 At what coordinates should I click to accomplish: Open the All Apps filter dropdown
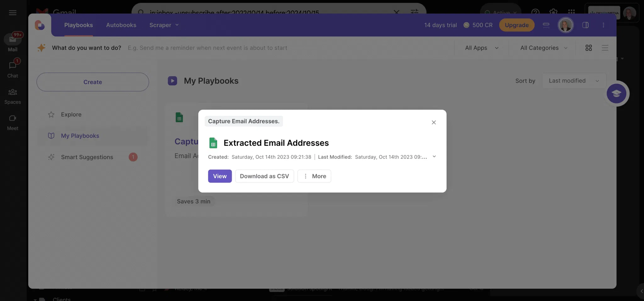tap(481, 48)
